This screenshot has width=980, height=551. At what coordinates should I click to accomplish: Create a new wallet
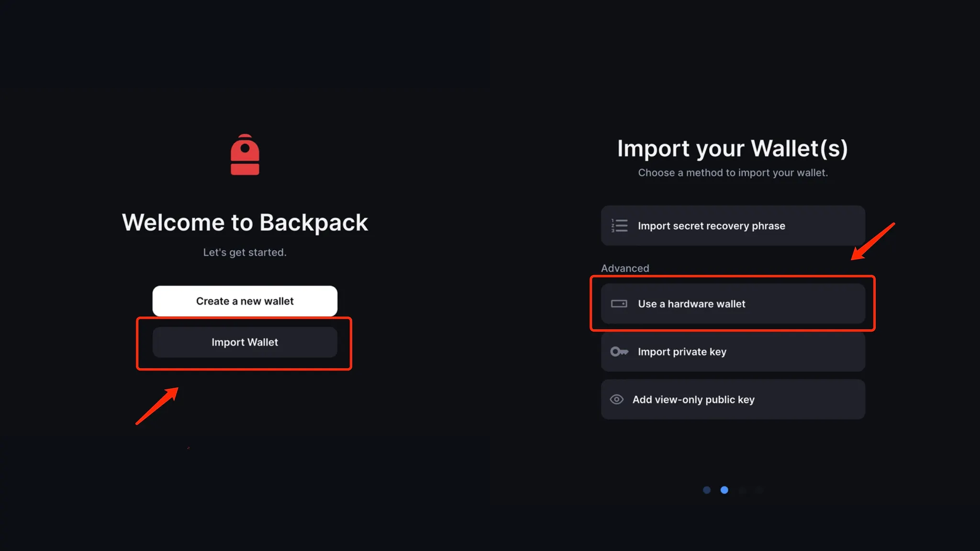[245, 301]
